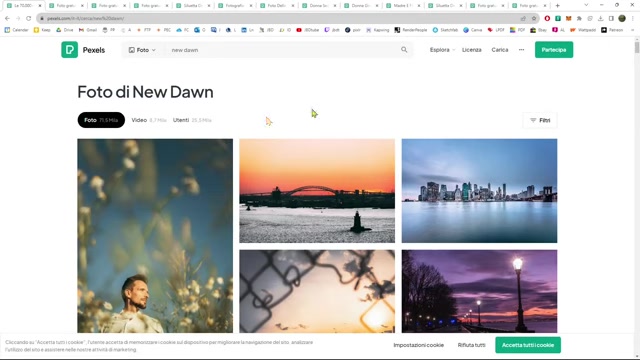This screenshot has width=640, height=360.
Task: Open a new browser tab
Action: [558, 6]
